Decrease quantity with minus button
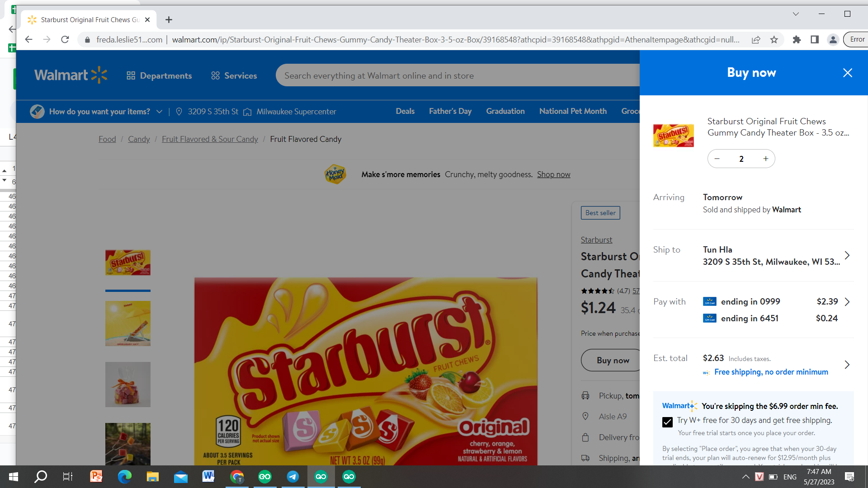Viewport: 868px width, 488px height. (x=717, y=159)
